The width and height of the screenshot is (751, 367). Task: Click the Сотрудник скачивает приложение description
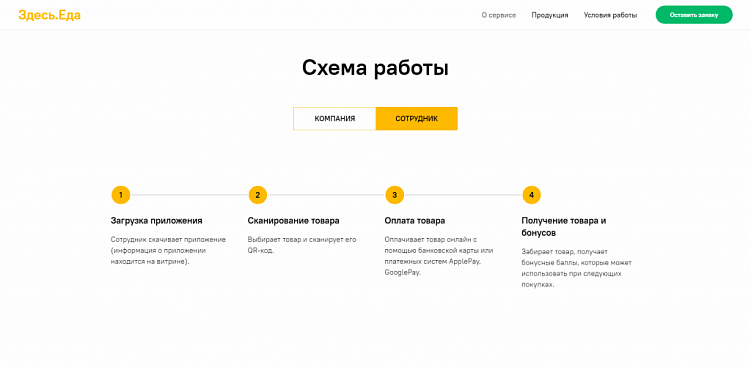click(168, 251)
